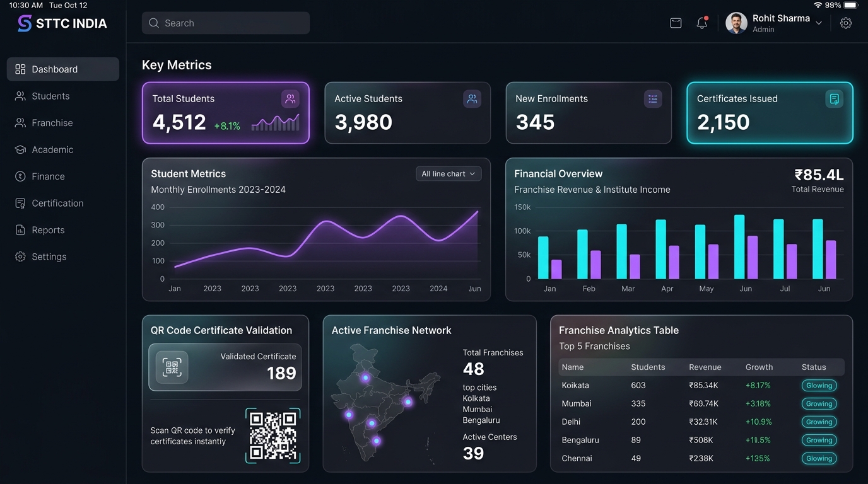
Task: Click the Wi-Fi icon in status bar
Action: (x=818, y=5)
